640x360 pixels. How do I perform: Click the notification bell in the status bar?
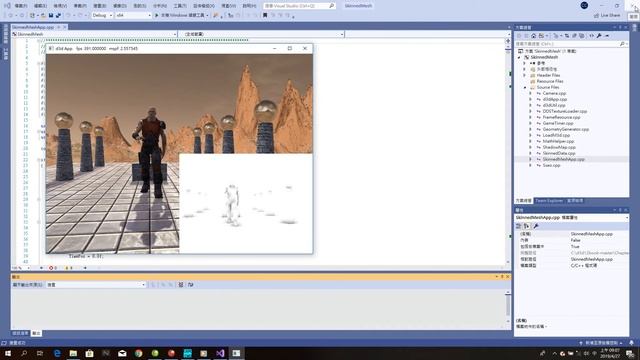tap(631, 343)
